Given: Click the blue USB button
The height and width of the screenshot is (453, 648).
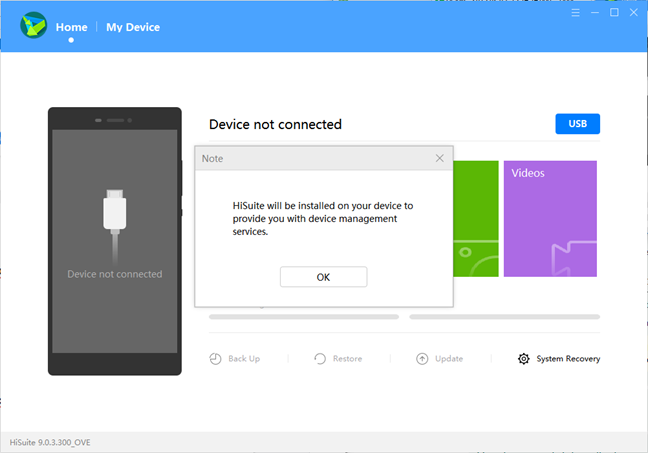Looking at the screenshot, I should pyautogui.click(x=577, y=124).
